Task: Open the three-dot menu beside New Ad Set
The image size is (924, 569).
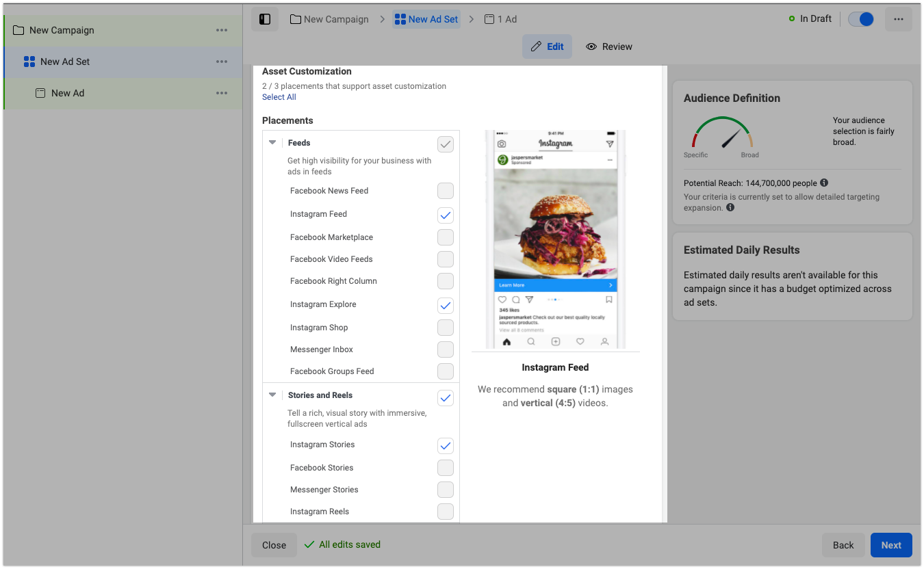Action: pos(222,62)
